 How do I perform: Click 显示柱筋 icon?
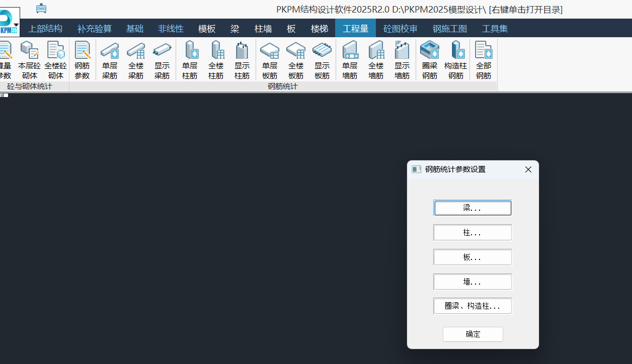click(242, 60)
